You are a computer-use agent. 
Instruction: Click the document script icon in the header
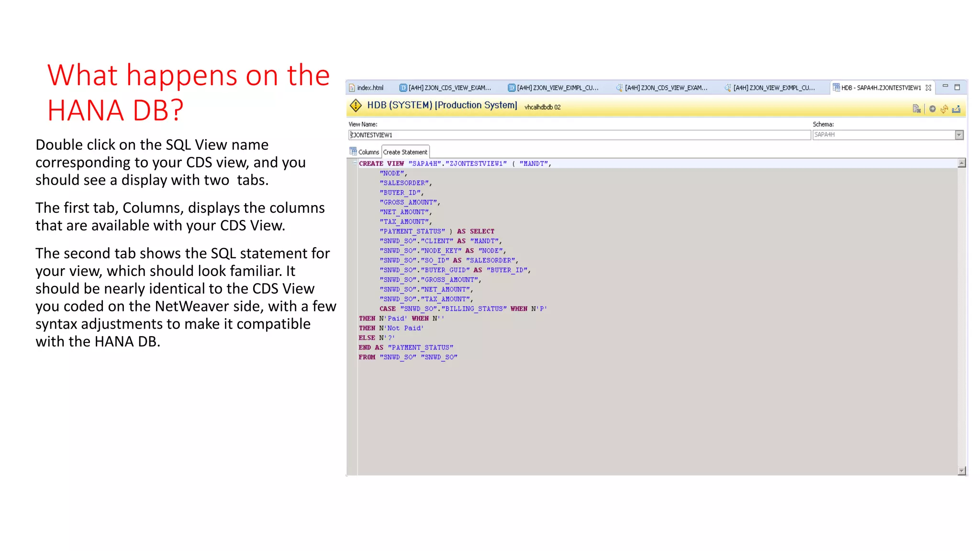click(916, 109)
